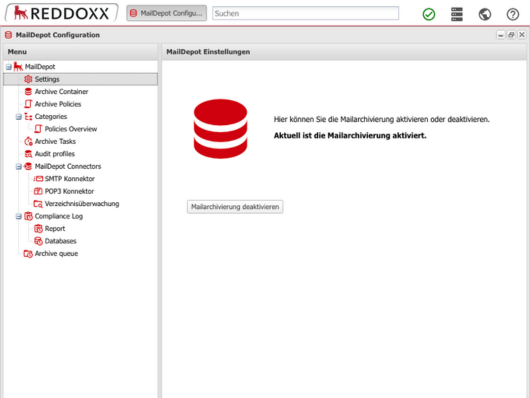Click Mailarchivierung deaktivieren button

coord(235,207)
